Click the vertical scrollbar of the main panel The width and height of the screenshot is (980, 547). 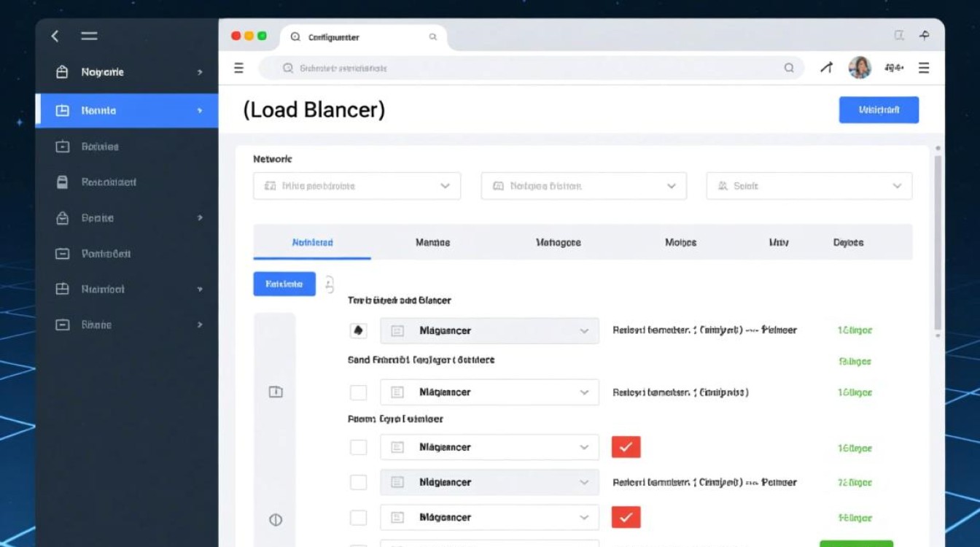pyautogui.click(x=938, y=241)
